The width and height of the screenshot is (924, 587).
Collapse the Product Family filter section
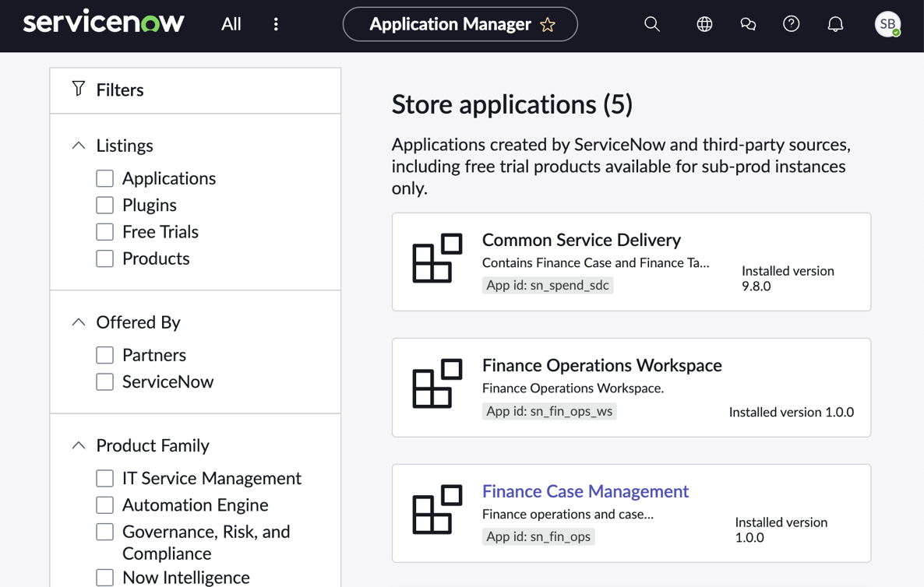click(x=79, y=445)
